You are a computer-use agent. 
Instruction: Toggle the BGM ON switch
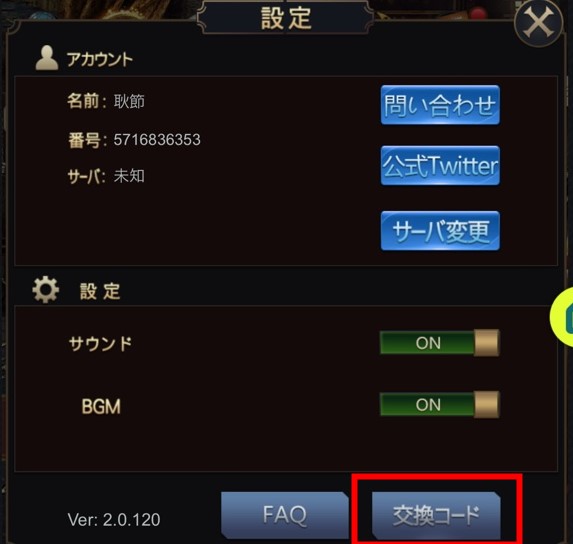coord(440,404)
